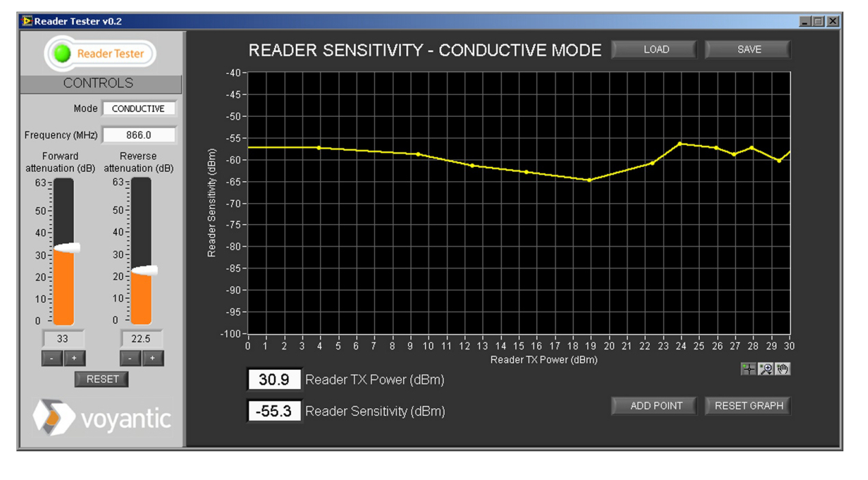Click the ADD POINT button
This screenshot has width=868, height=480.
tap(656, 405)
